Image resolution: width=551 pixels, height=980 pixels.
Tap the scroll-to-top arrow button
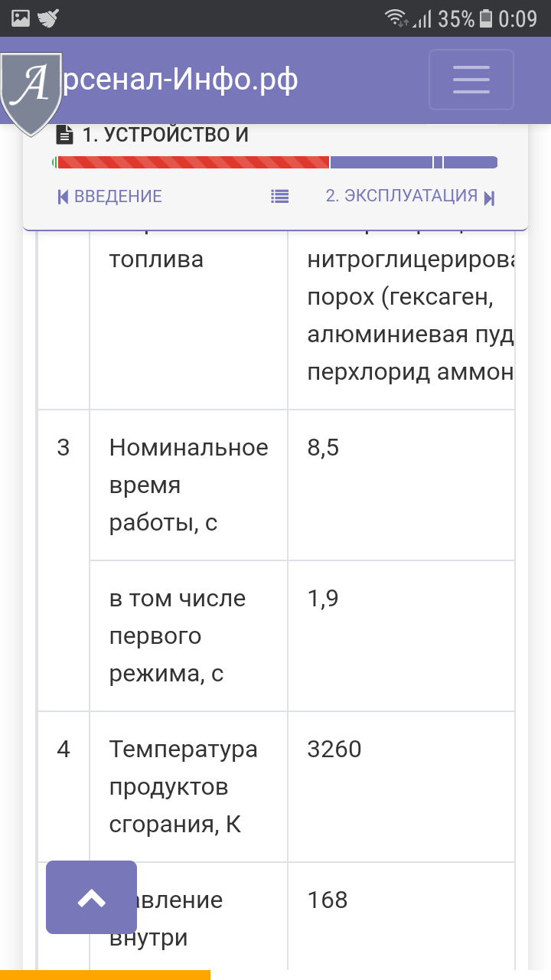coord(91,897)
